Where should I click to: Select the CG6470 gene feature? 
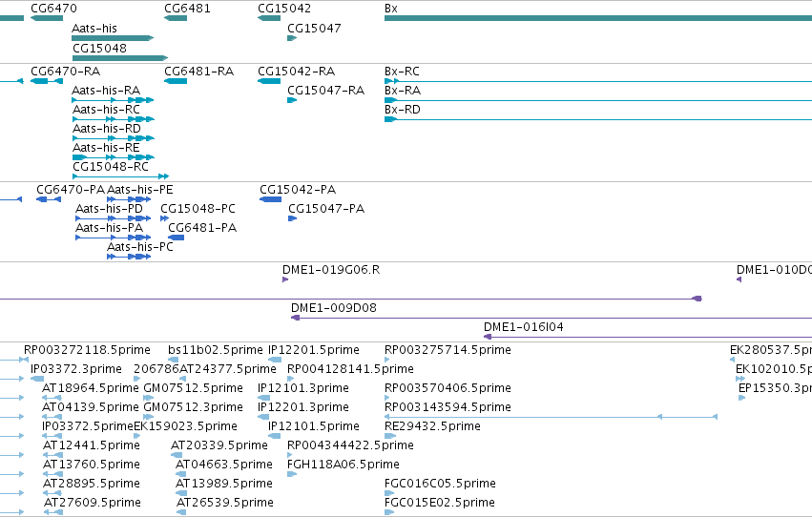tap(47, 19)
